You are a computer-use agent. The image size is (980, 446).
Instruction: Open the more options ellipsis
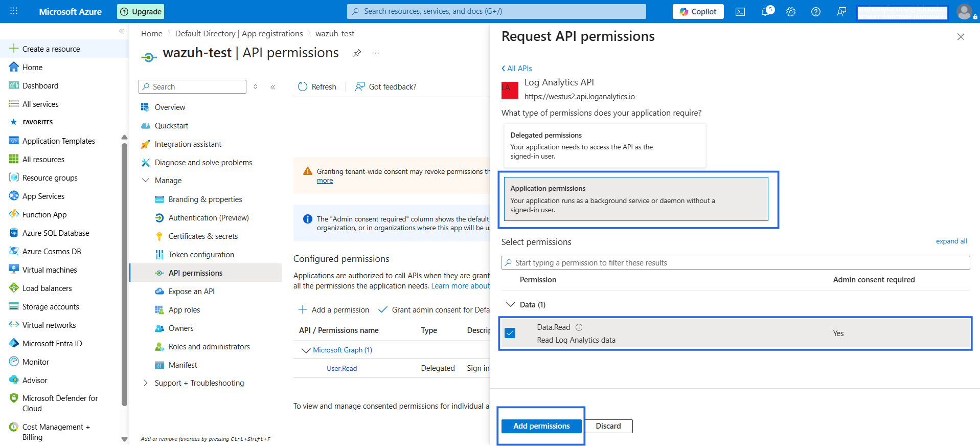(376, 53)
